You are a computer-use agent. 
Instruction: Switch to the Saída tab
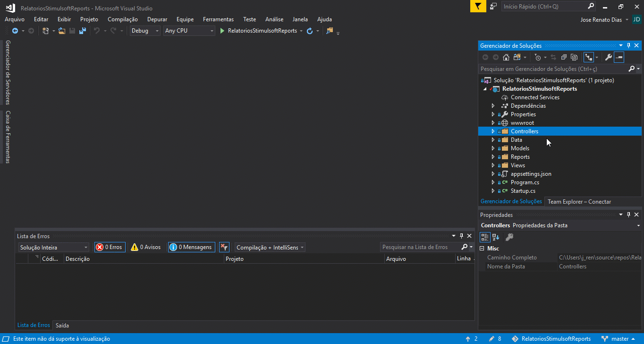[x=62, y=325]
